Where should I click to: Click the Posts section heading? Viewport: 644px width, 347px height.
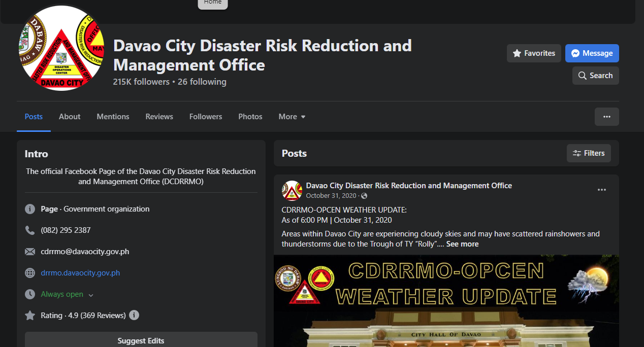[295, 153]
